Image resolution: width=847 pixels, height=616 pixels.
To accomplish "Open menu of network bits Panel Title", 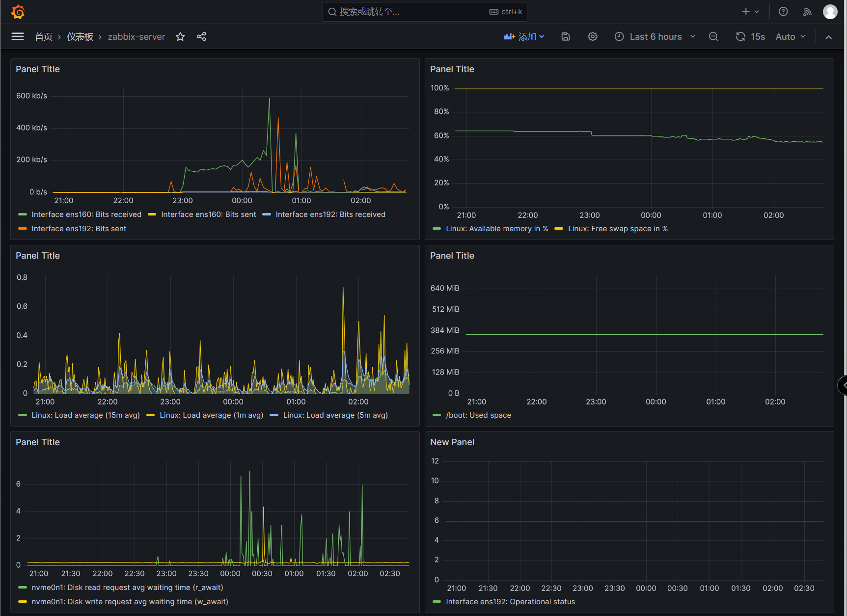I will pos(38,69).
